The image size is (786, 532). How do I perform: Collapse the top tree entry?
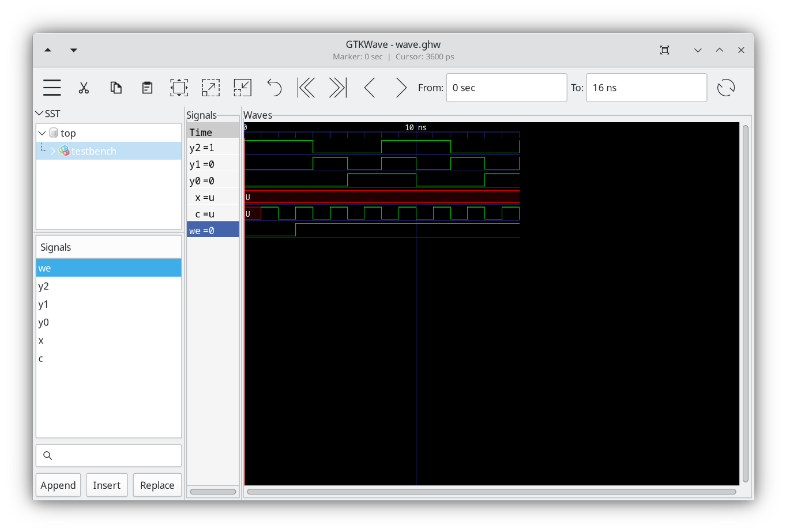pos(42,133)
